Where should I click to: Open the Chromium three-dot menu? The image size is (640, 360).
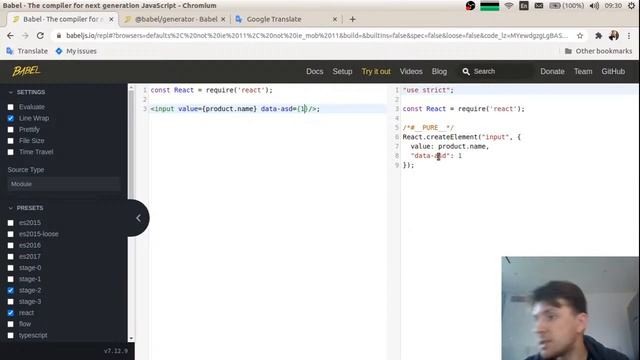629,36
